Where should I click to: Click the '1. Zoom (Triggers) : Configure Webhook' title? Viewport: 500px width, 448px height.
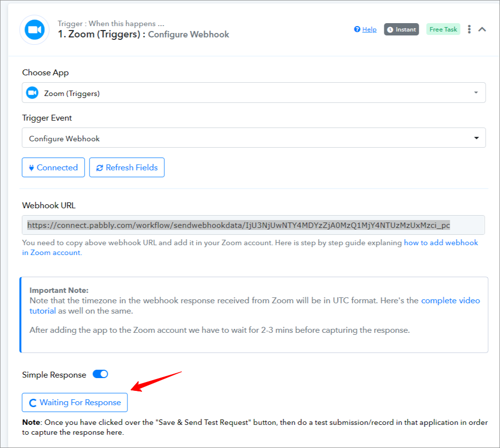[144, 34]
